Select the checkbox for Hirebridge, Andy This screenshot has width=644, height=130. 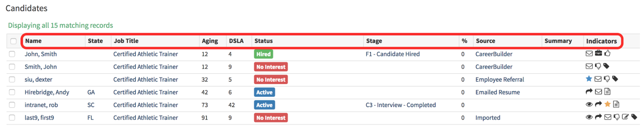[x=12, y=92]
